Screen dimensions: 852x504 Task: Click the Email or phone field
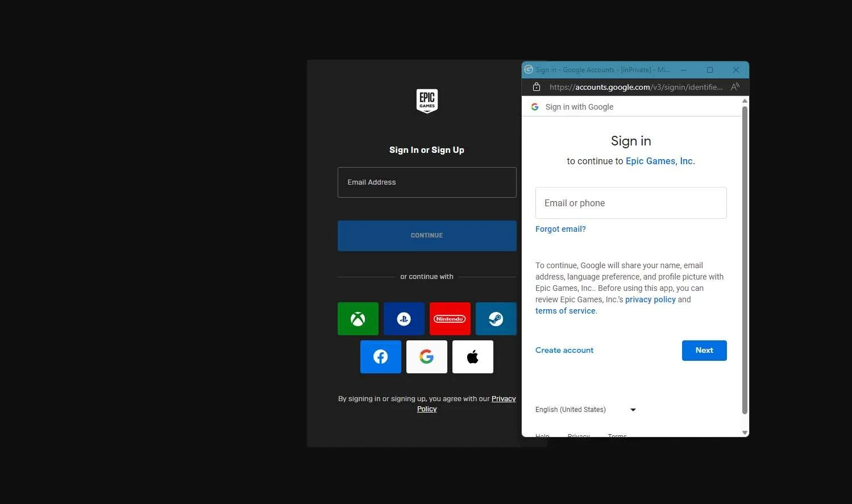pos(631,203)
